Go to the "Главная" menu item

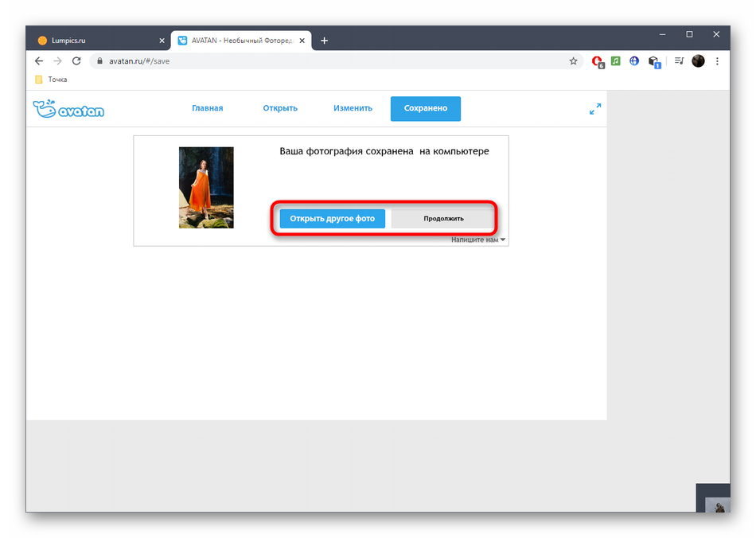[207, 108]
